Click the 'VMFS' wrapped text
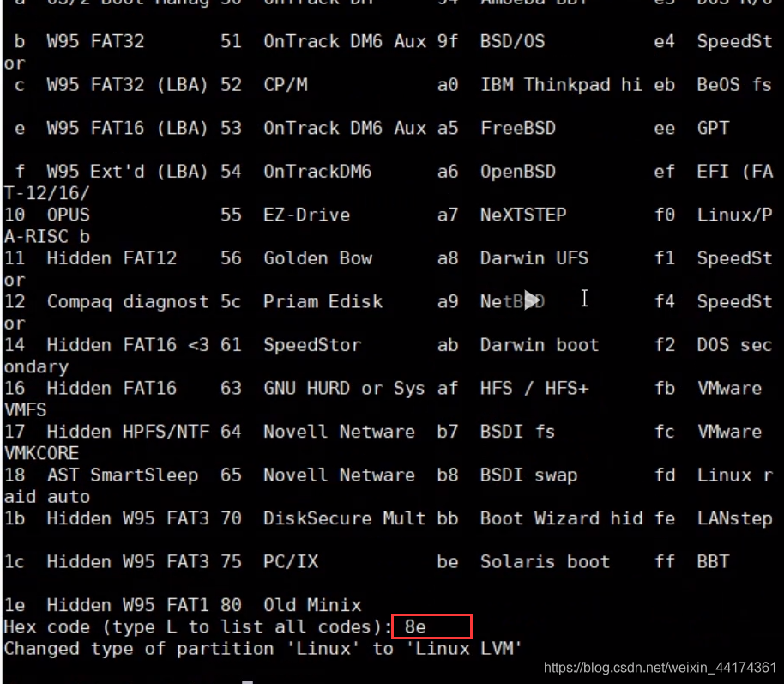Viewport: 784px width, 684px height. point(25,410)
